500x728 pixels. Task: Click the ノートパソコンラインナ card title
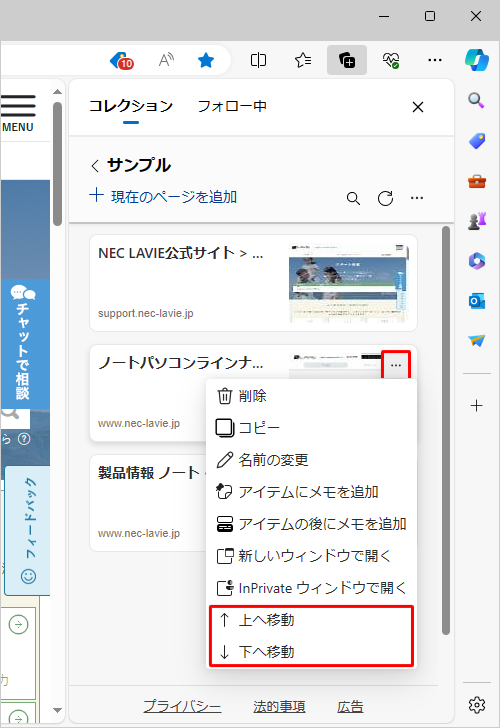click(x=181, y=363)
